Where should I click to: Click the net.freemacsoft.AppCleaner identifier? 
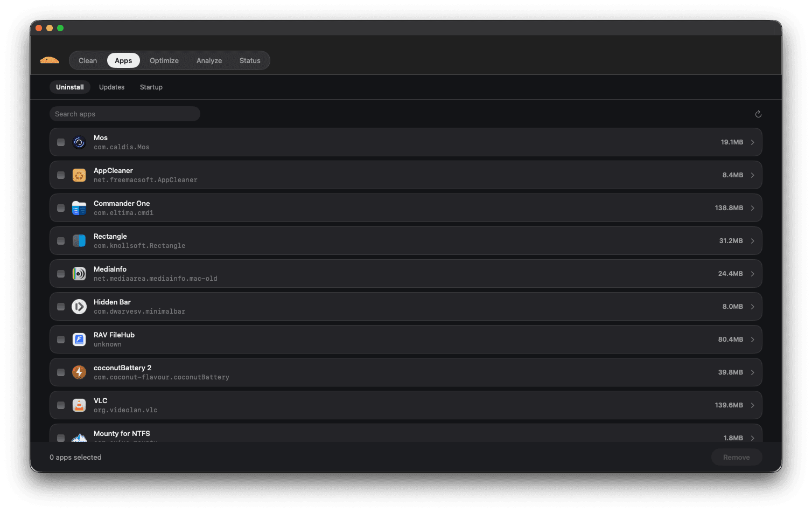click(145, 180)
